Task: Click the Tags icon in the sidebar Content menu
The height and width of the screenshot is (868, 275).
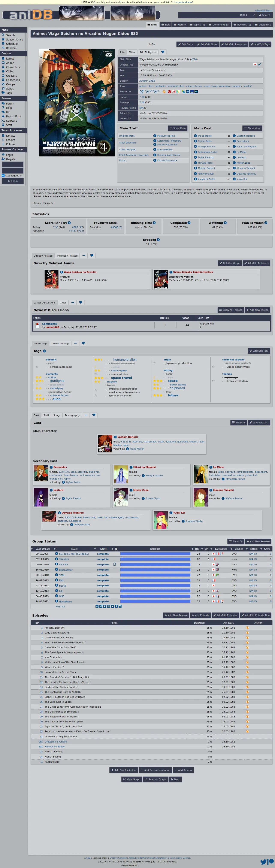Action: [x=3, y=93]
